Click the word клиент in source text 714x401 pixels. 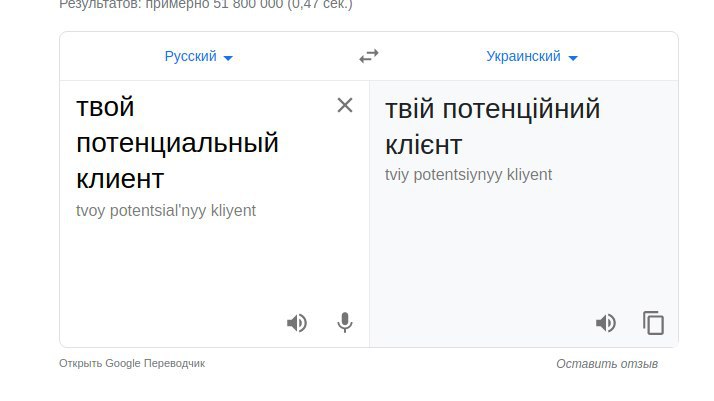[120, 179]
